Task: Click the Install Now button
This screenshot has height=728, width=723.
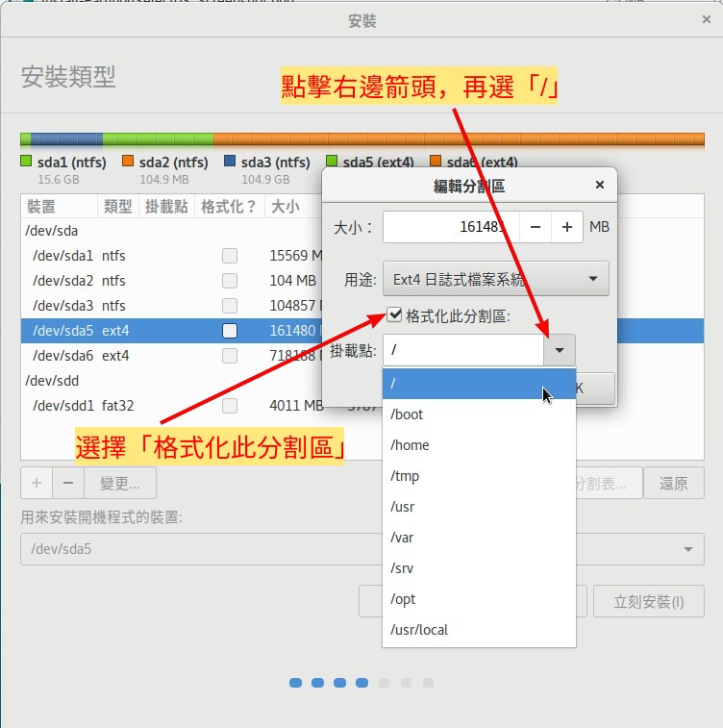Action: 649,602
